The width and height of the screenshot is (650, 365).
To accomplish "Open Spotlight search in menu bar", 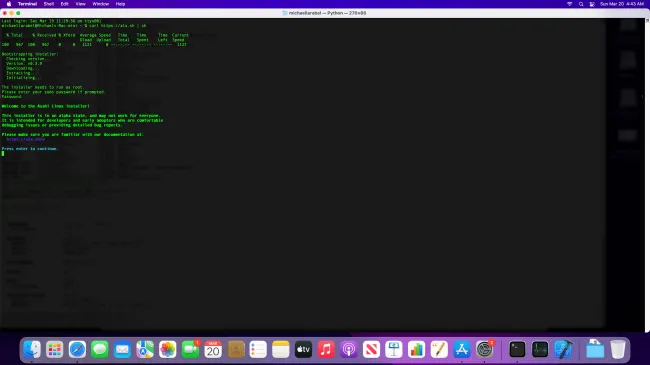I will click(x=581, y=4).
